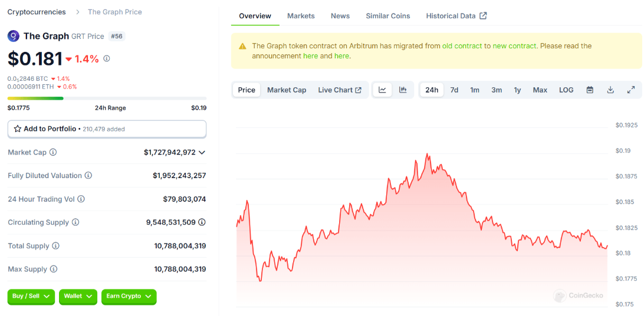Open the News tab
Viewport: 644px width, 316px height.
click(340, 16)
